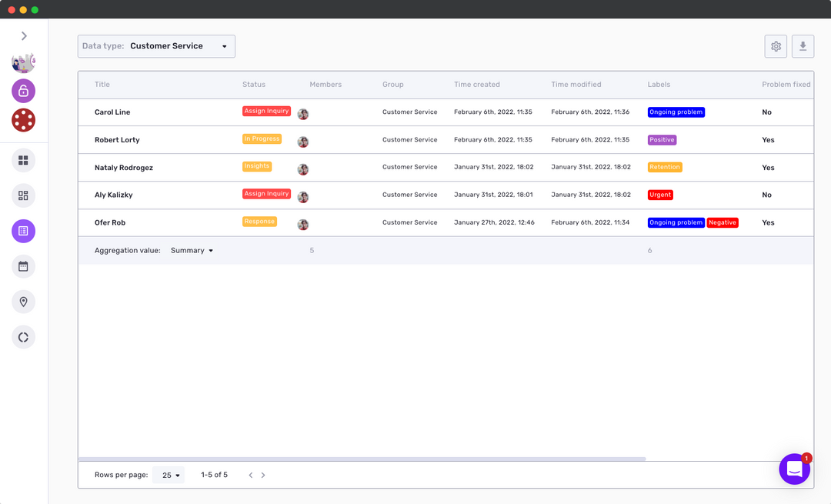This screenshot has height=504, width=831.
Task: Open table settings gear button
Action: pyautogui.click(x=776, y=46)
